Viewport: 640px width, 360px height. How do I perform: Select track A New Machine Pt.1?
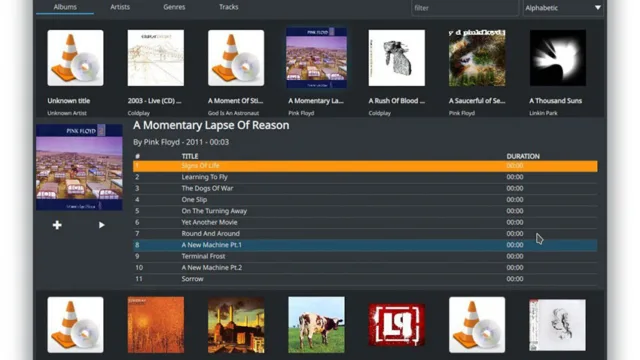[x=365, y=245]
